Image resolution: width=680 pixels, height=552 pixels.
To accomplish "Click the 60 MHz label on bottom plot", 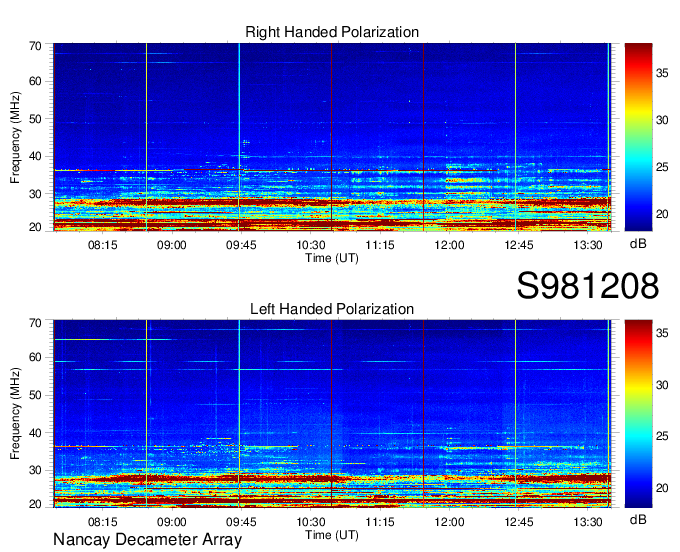I will (x=35, y=358).
